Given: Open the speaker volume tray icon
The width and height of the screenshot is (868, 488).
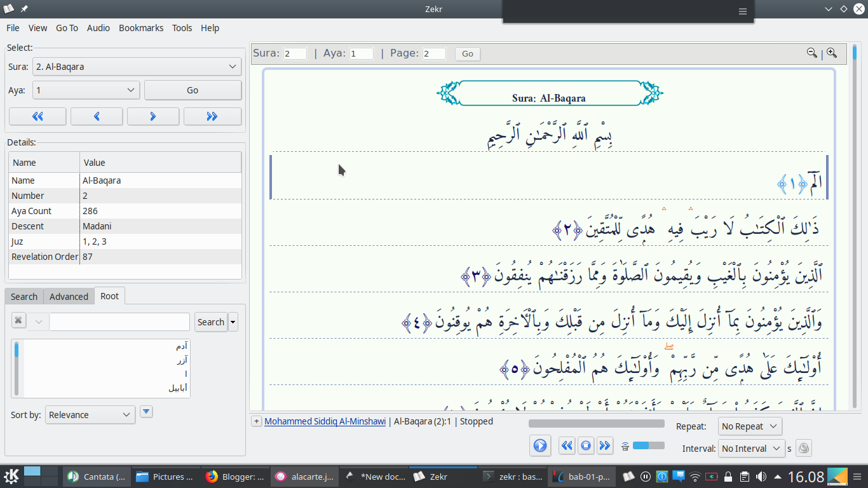Looking at the screenshot, I should [761, 476].
